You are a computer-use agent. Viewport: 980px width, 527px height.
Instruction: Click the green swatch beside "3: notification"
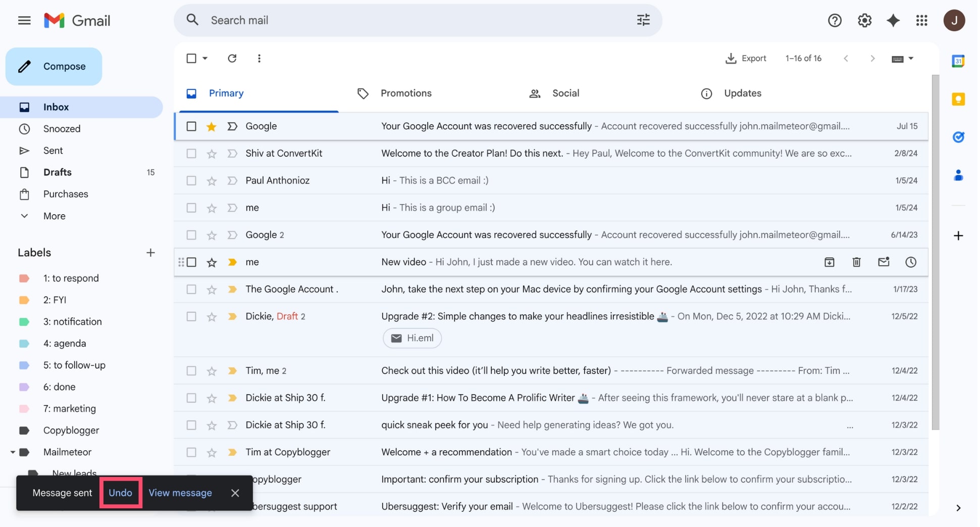pyautogui.click(x=25, y=321)
